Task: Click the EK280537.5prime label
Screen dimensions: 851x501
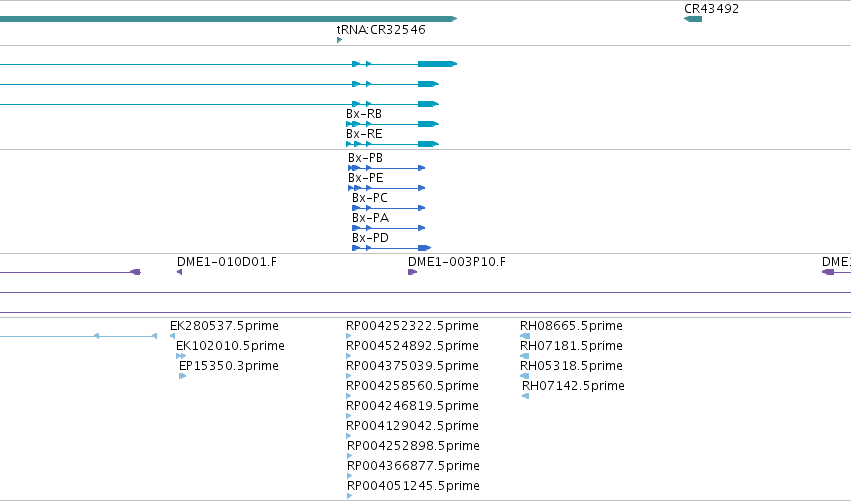Action: [224, 326]
